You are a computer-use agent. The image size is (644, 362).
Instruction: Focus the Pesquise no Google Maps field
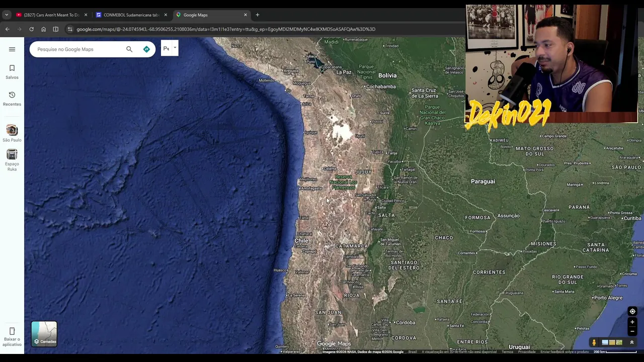tap(78, 49)
